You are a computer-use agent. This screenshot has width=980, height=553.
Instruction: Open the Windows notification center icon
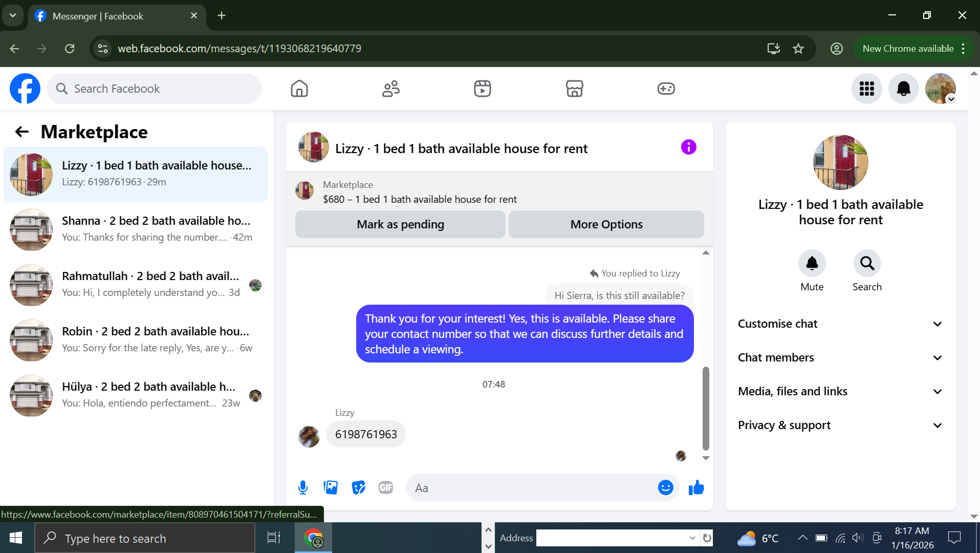(x=954, y=538)
